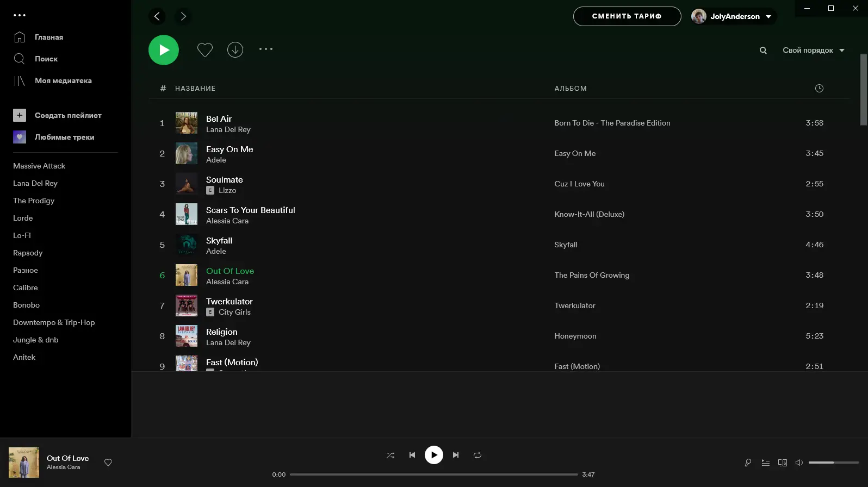Show lyrics with microphone icon
Screen dimensions: 868x487
(748, 463)
